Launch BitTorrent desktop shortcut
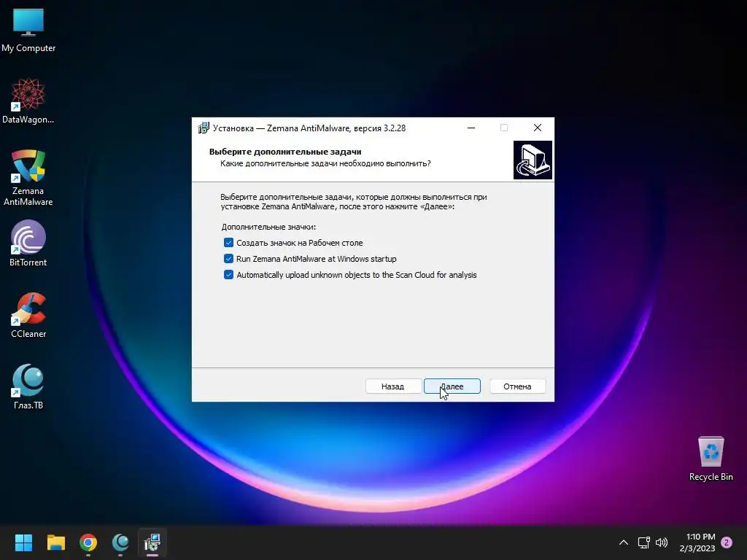The width and height of the screenshot is (747, 560). (x=28, y=244)
